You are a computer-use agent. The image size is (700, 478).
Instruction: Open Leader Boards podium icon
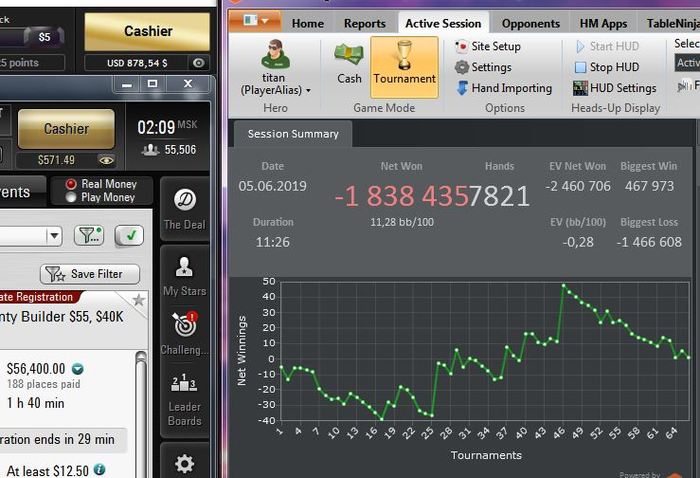(184, 384)
